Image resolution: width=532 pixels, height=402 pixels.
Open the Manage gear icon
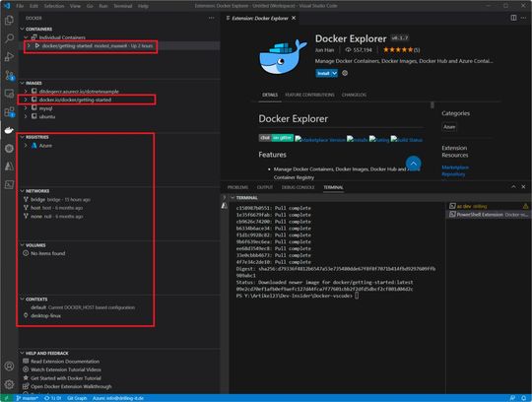click(x=9, y=384)
